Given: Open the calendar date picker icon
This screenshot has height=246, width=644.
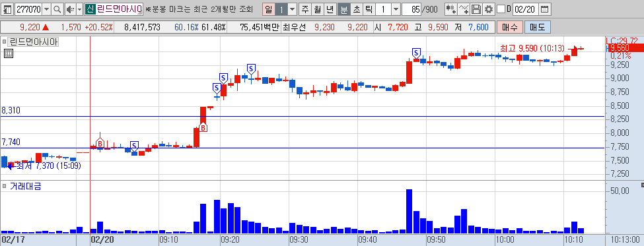Looking at the screenshot, I should [x=545, y=9].
